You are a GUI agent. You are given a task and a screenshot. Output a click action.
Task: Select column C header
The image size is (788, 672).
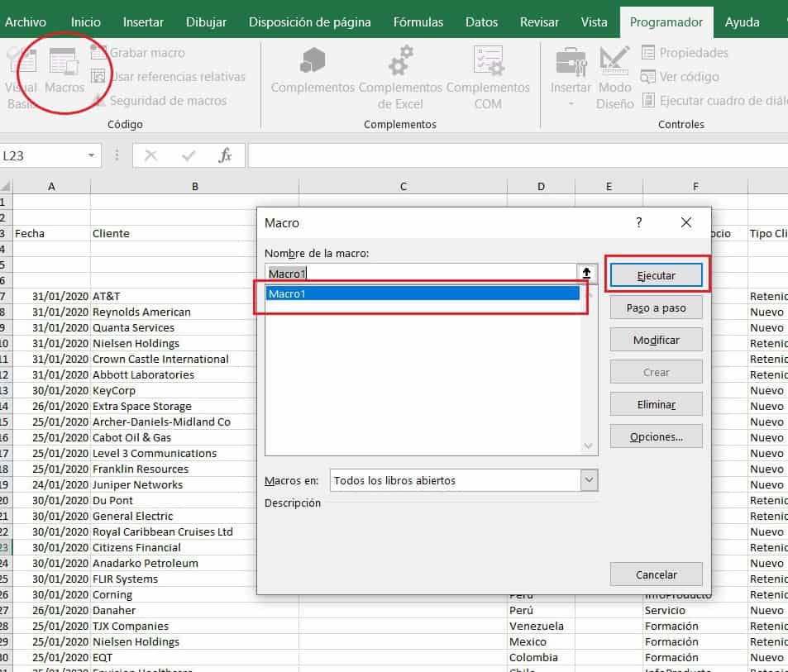coord(403,187)
